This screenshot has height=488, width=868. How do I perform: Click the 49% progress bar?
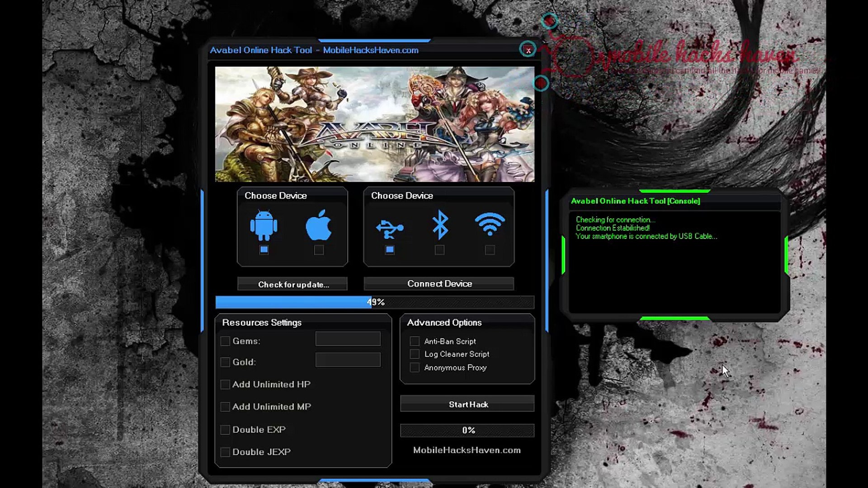point(375,302)
